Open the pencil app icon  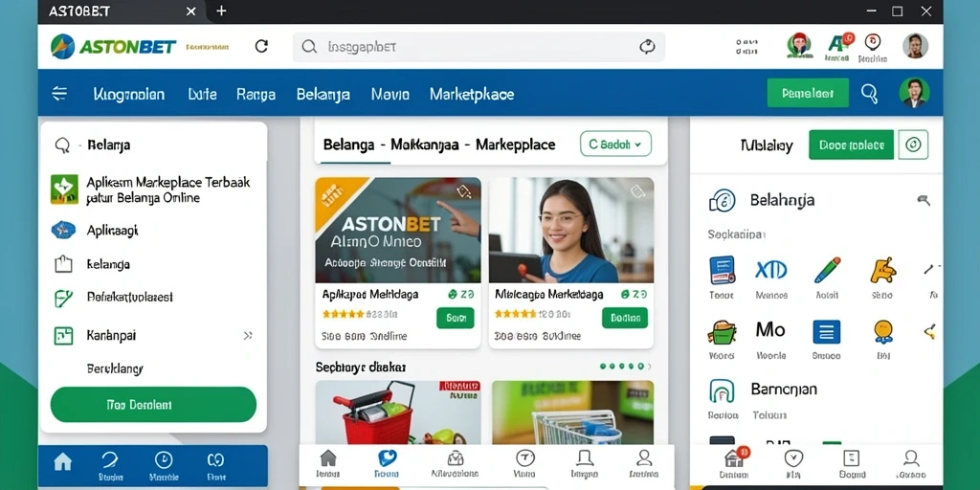click(x=828, y=271)
